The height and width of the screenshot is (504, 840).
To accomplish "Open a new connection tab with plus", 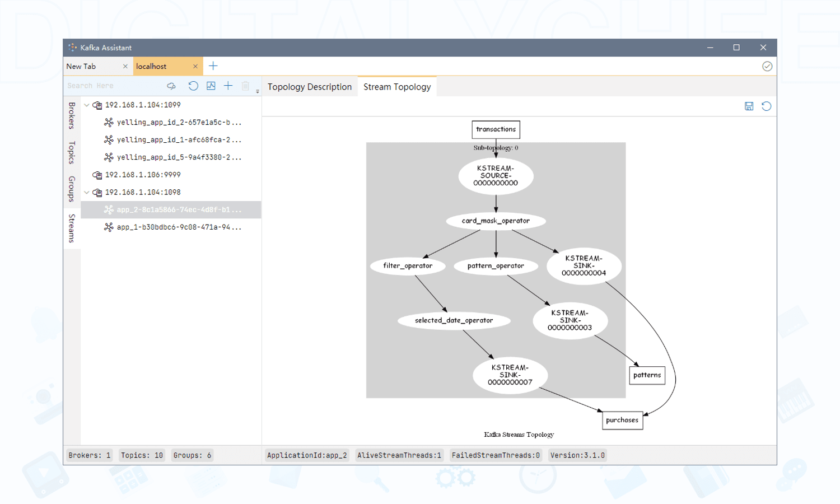I will (213, 66).
